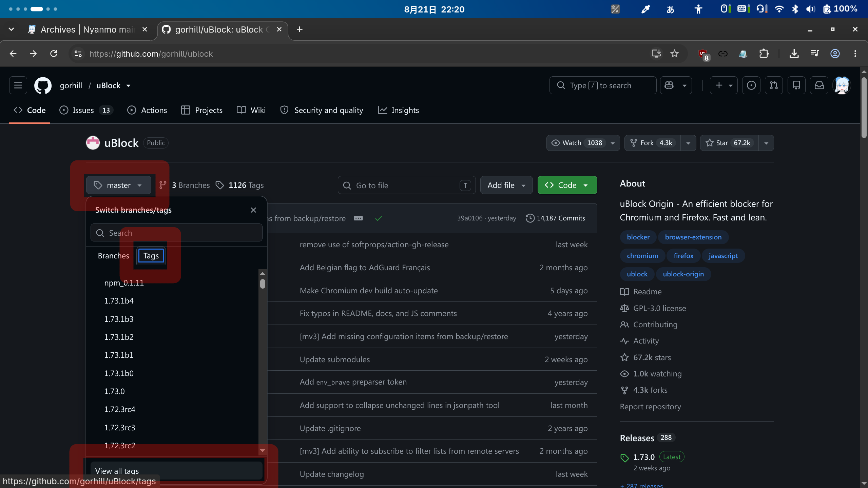
Task: Open the Archives Nyanmo browser tab
Action: click(x=88, y=30)
